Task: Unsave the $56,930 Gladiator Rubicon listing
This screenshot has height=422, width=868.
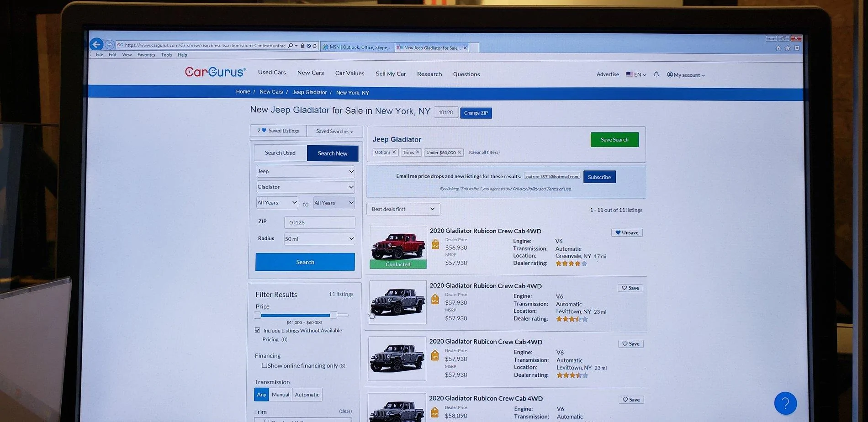Action: (x=627, y=232)
